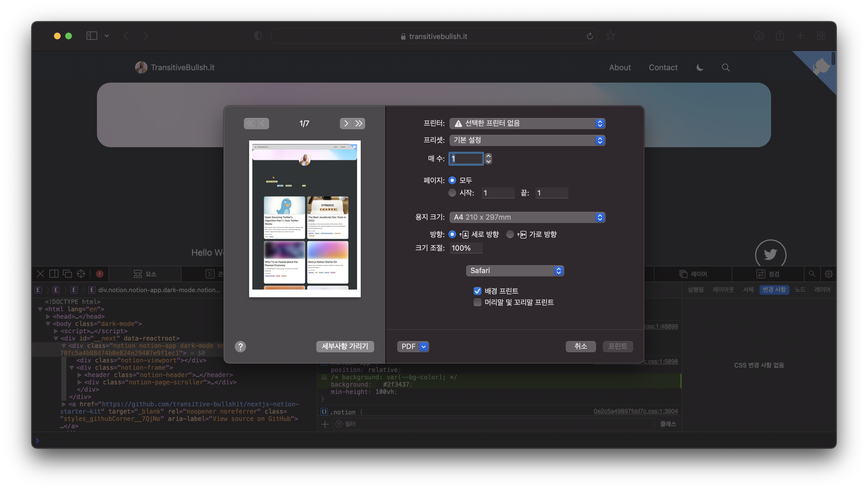Uncheck the 배경 프린트 checkbox

pos(477,291)
